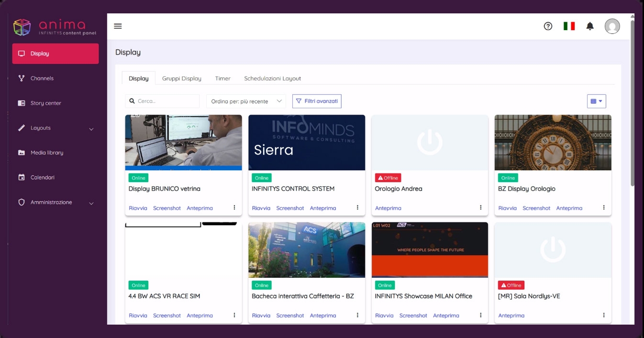Open the help question mark icon
This screenshot has height=338, width=644.
[x=548, y=26]
